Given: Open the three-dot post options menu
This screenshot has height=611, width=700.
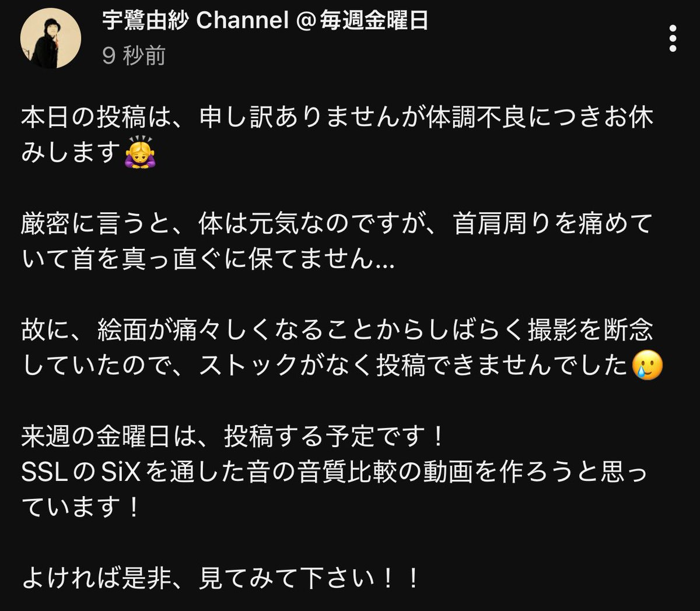Looking at the screenshot, I should pyautogui.click(x=673, y=38).
